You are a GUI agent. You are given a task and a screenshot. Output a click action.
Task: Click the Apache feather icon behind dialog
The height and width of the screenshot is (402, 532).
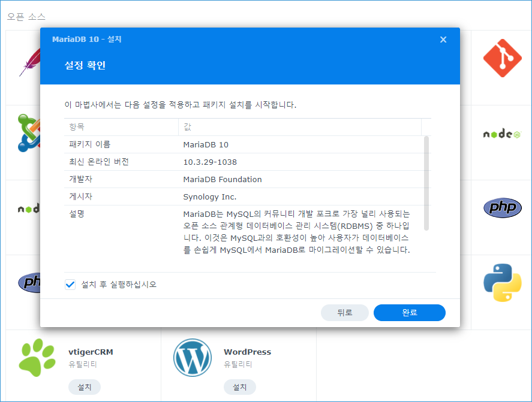coord(30,62)
